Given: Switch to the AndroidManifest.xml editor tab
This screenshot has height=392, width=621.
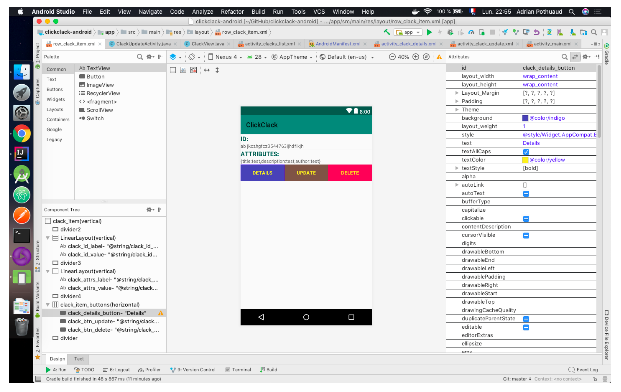Looking at the screenshot, I should click(x=338, y=44).
